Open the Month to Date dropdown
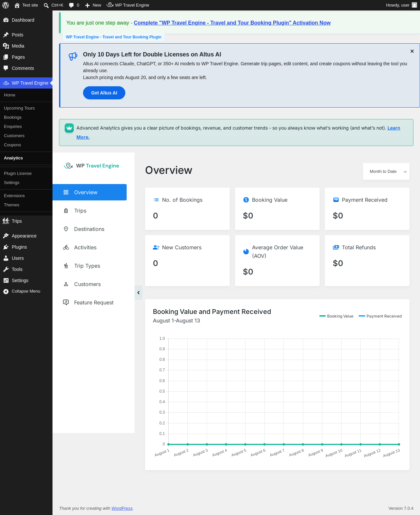 click(386, 172)
